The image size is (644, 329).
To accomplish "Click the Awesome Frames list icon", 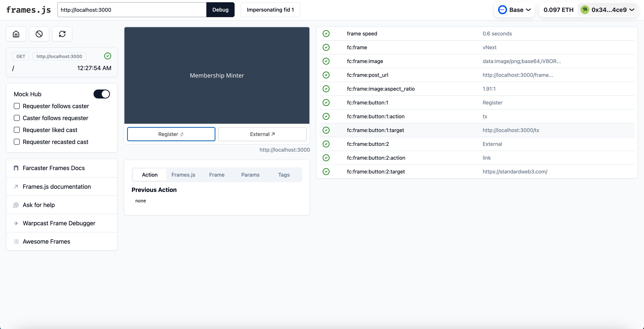I will coord(16,241).
